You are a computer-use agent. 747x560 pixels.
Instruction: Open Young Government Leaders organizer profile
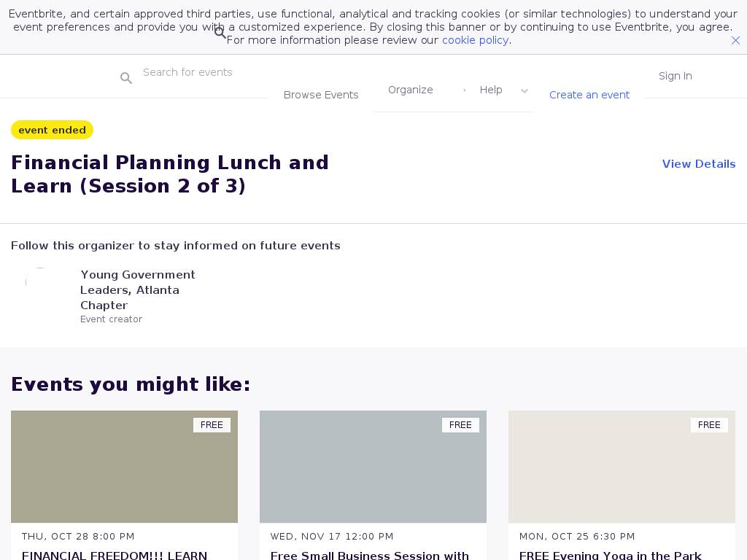click(x=138, y=289)
